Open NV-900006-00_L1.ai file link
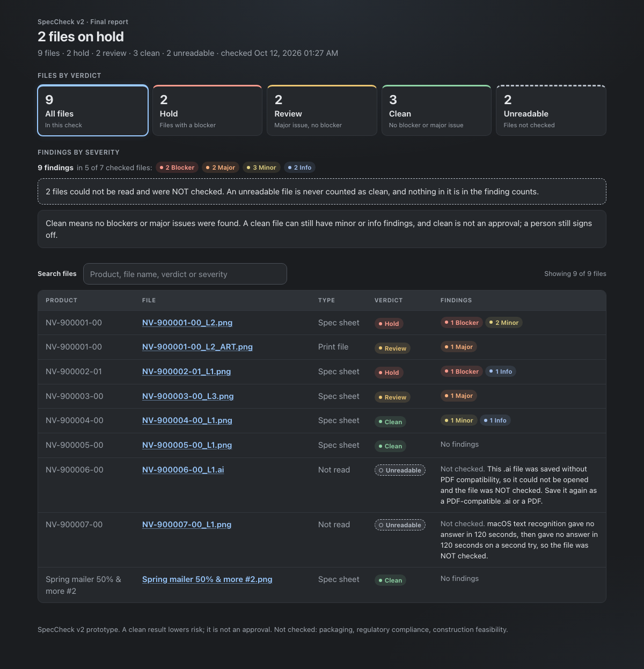644x669 pixels. point(183,470)
